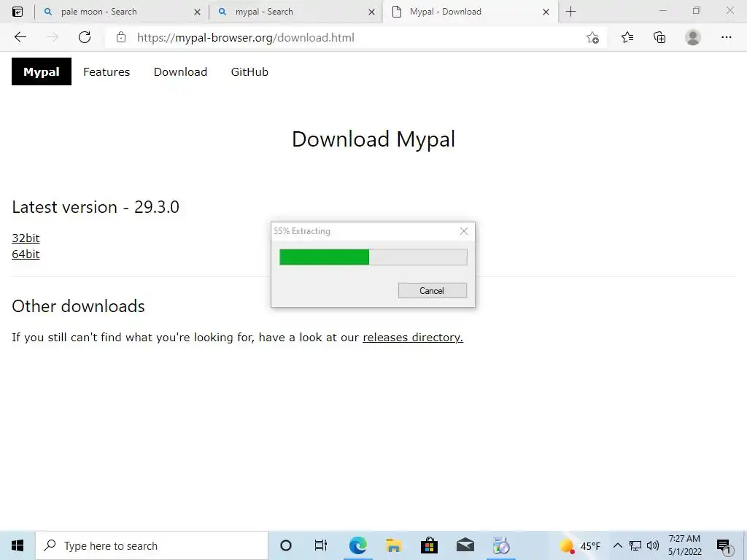Show hidden system tray icons
747x560 pixels.
[617, 545]
